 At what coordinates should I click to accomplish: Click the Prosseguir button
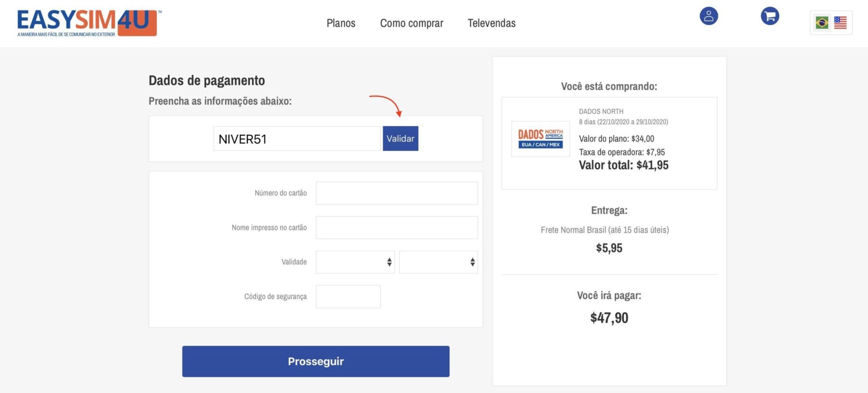coord(316,361)
